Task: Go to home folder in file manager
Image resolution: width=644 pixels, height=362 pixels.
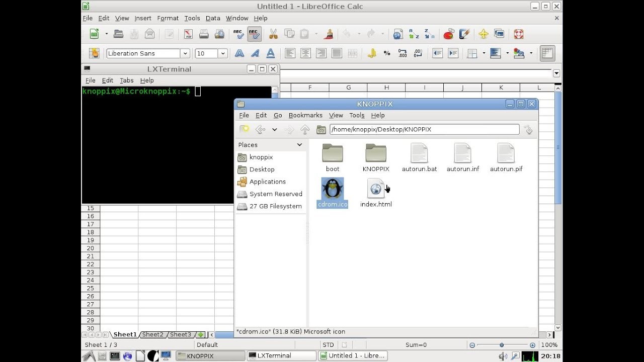Action: [x=321, y=129]
